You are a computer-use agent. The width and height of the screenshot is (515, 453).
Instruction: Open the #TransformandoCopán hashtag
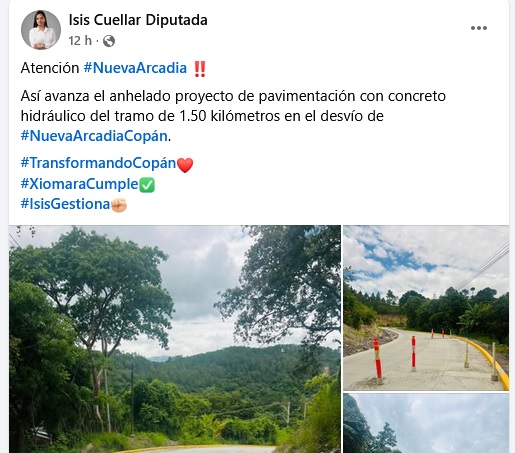tap(98, 163)
